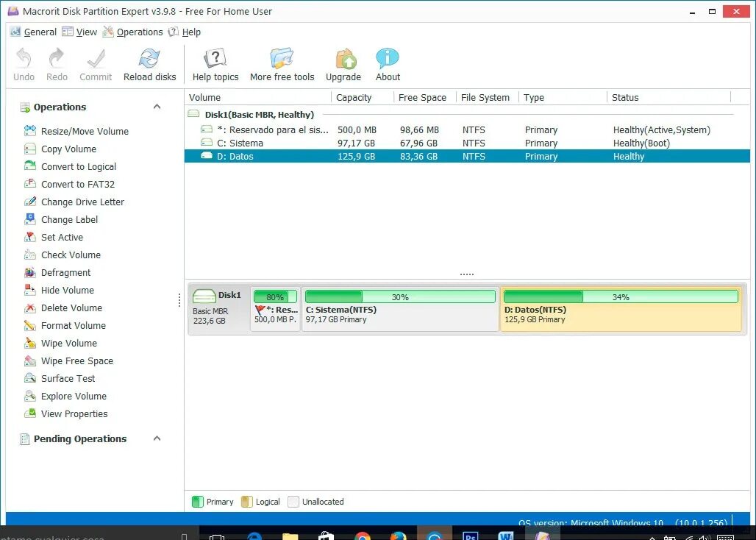Select the D: Datos(NTFS) partition block
Image resolution: width=756 pixels, height=540 pixels.
coord(621,310)
